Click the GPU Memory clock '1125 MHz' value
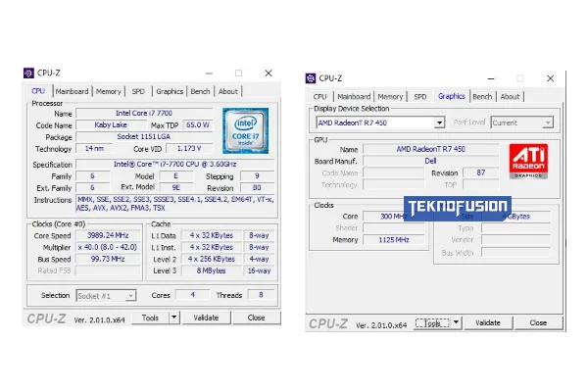Viewport: 588px width, 392px height. coord(394,240)
